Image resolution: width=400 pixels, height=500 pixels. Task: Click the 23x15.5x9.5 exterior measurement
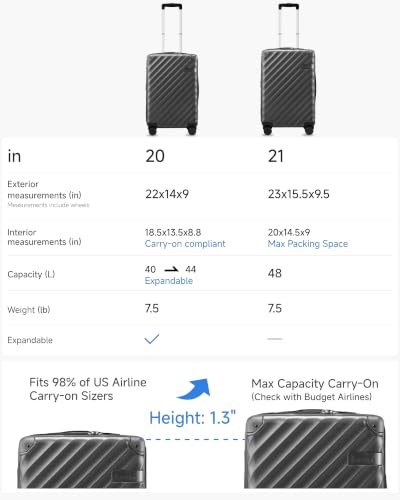(299, 194)
